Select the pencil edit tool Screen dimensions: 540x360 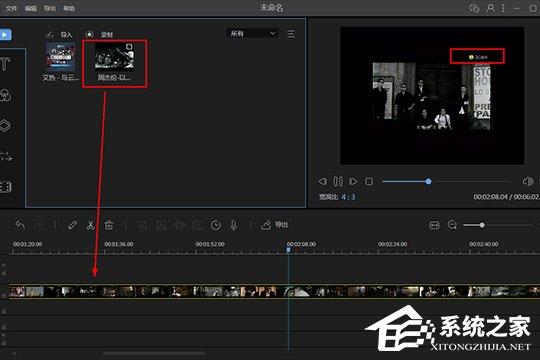(72, 225)
